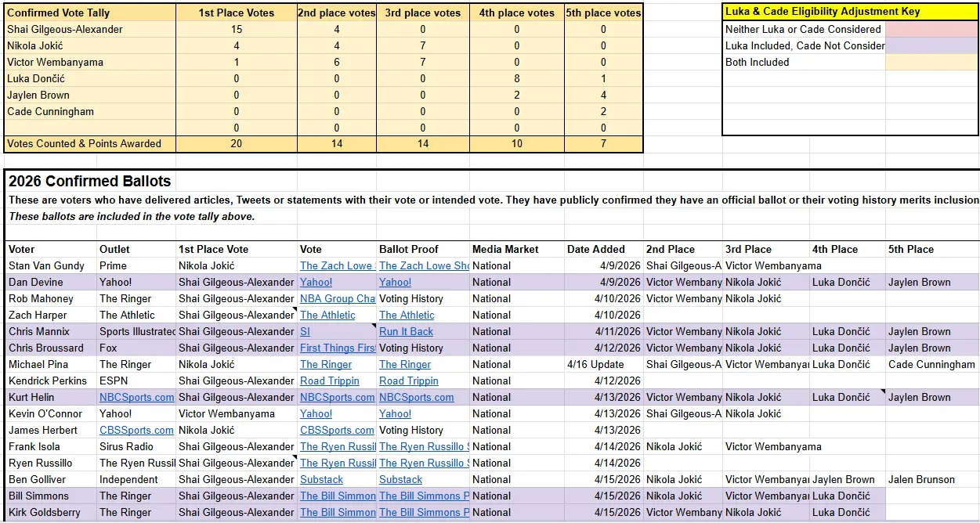Viewport: 980px width, 523px height.
Task: Open Ryen Russillo's own Ballot Proof link
Action: click(x=424, y=463)
